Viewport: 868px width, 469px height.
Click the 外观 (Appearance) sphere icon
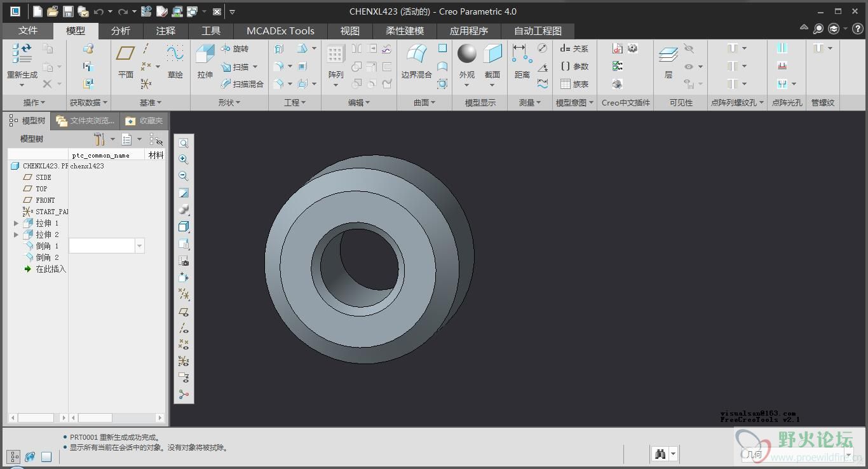(x=467, y=54)
